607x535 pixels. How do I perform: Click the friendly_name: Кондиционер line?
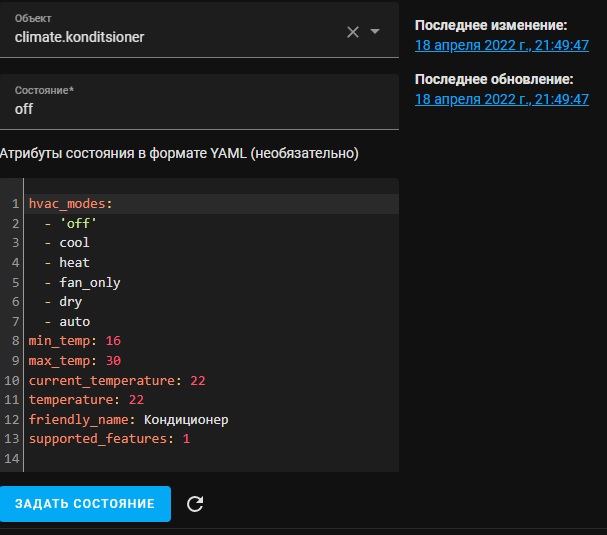pyautogui.click(x=129, y=420)
